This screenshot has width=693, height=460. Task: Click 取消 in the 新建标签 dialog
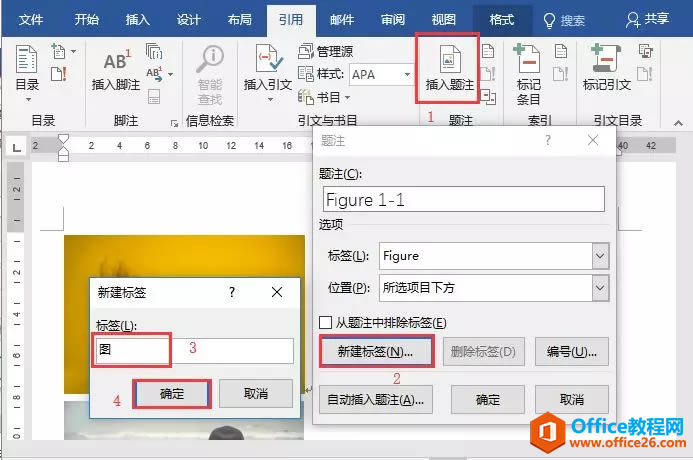[256, 393]
